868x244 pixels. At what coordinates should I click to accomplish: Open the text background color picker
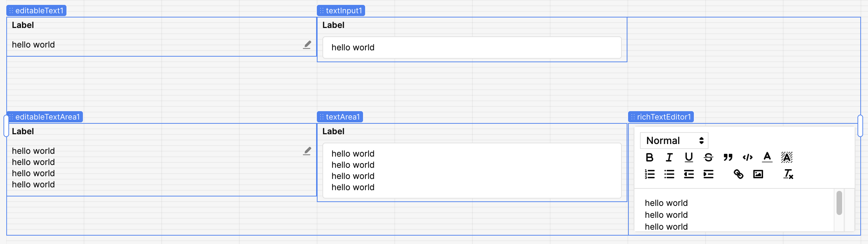787,157
